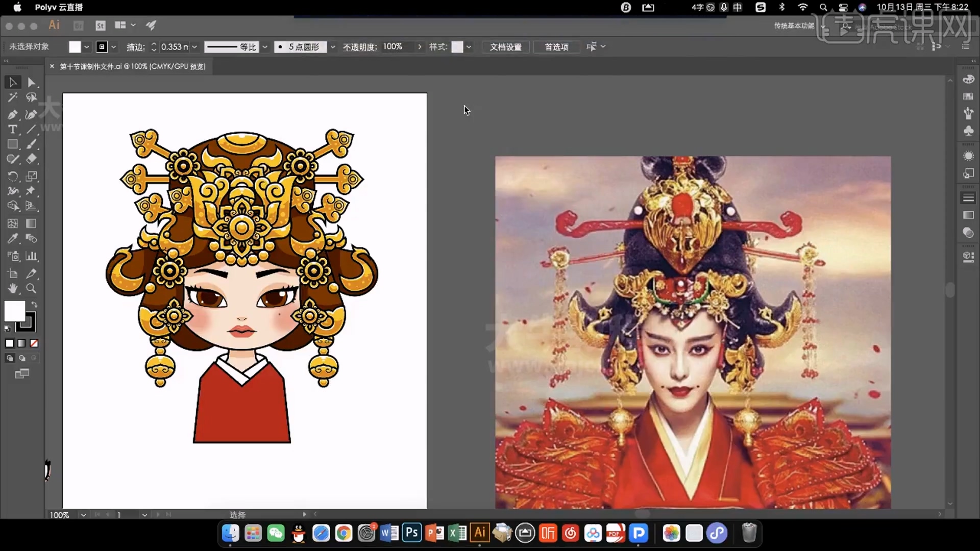The width and height of the screenshot is (980, 551).
Task: Reset default fill and stroke
Action: 8,328
